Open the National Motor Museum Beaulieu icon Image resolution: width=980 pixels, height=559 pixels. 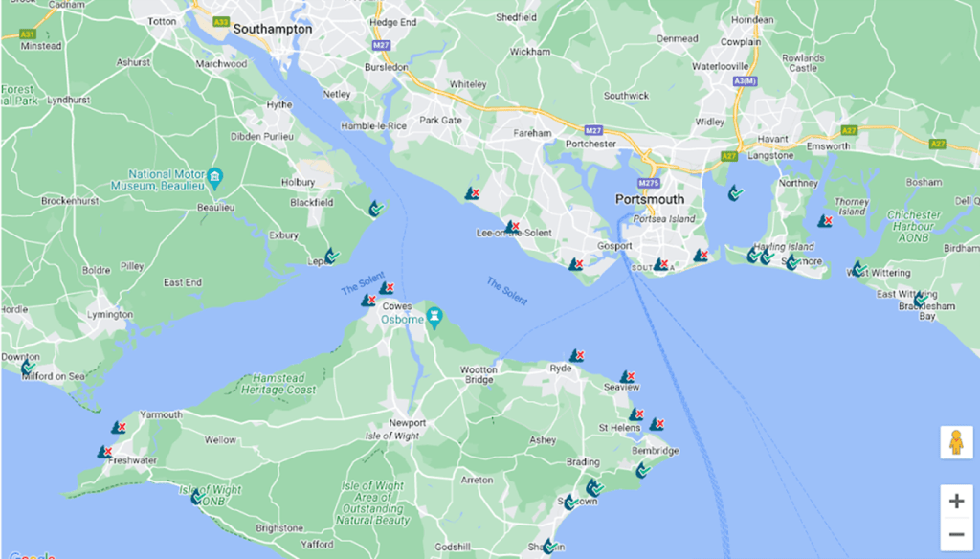click(214, 177)
